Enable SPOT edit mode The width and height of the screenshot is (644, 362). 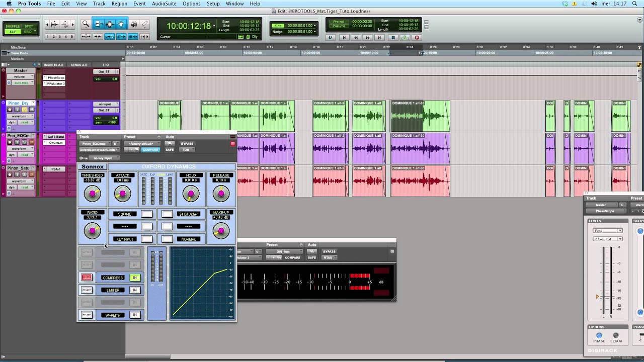29,26
